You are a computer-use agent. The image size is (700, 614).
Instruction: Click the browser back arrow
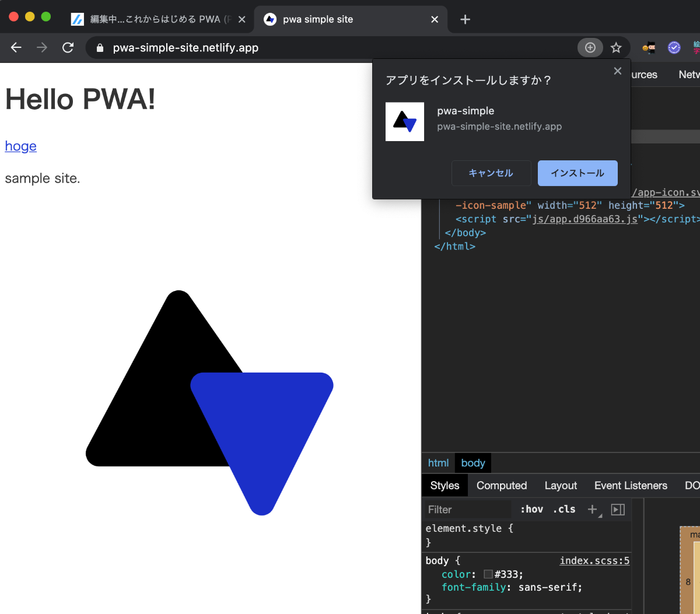[16, 48]
